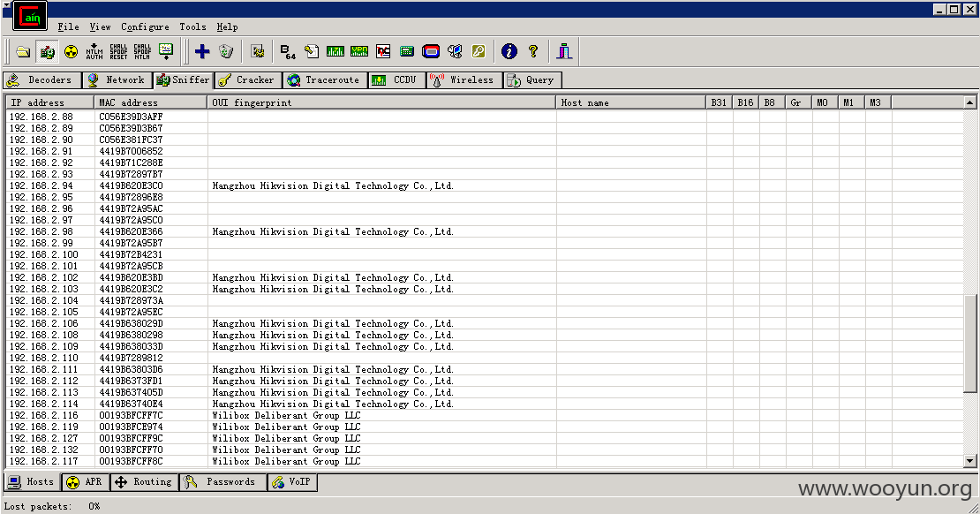Screen dimensions: 980x514
Task: Open the Base64 password decoder icon
Action: tap(288, 51)
